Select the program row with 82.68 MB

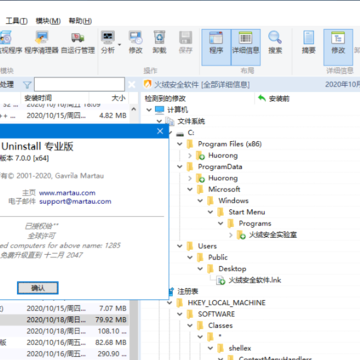click(x=64, y=342)
